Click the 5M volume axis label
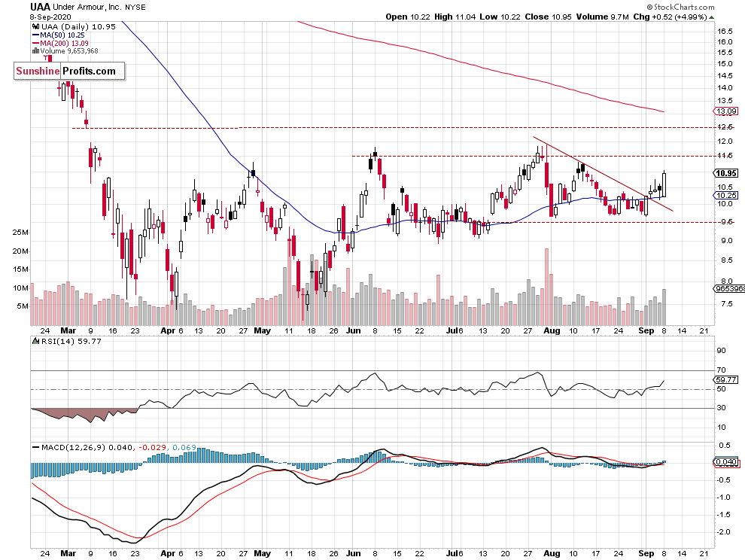 tap(23, 306)
